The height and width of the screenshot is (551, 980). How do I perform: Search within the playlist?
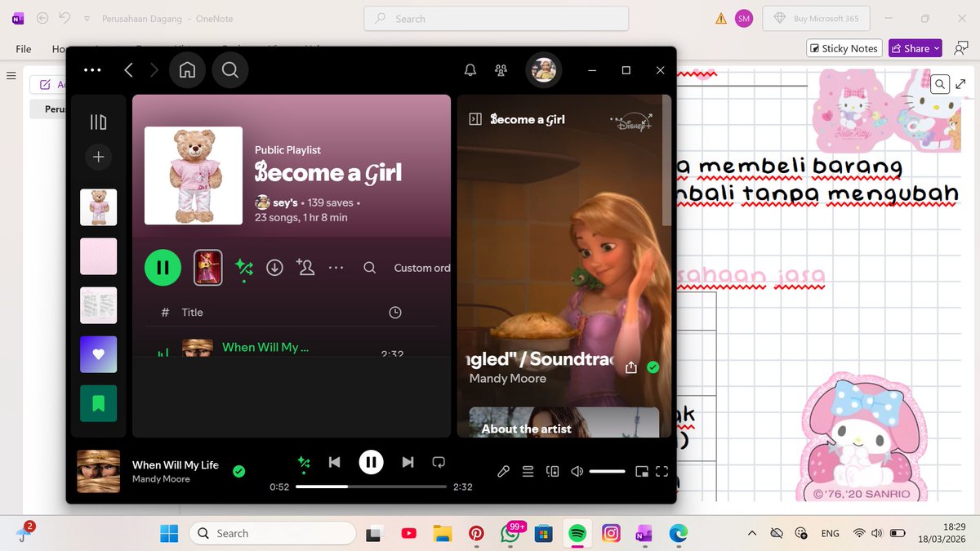click(x=370, y=268)
